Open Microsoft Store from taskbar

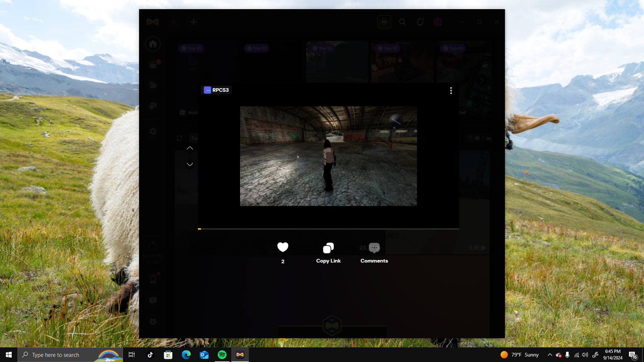tap(168, 355)
